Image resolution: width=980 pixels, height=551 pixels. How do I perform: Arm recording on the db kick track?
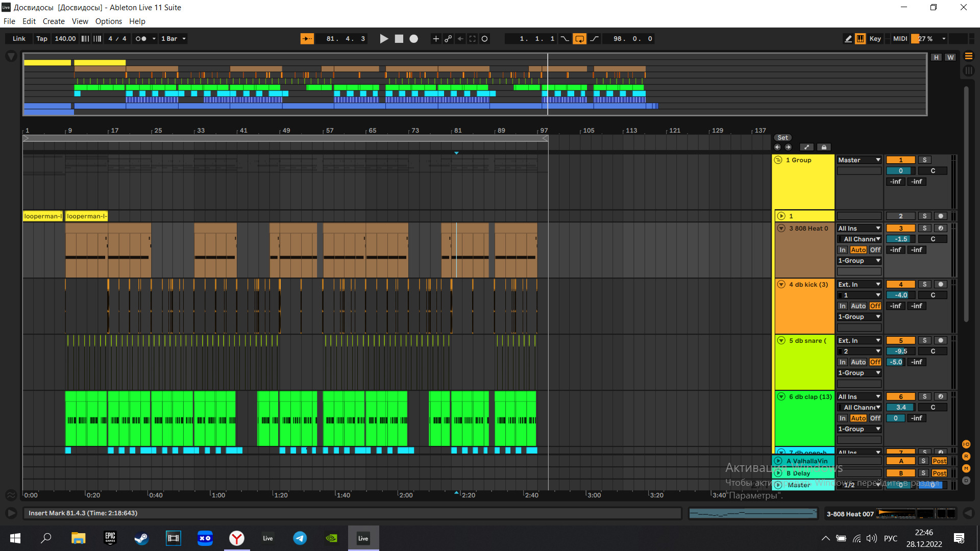pos(941,285)
